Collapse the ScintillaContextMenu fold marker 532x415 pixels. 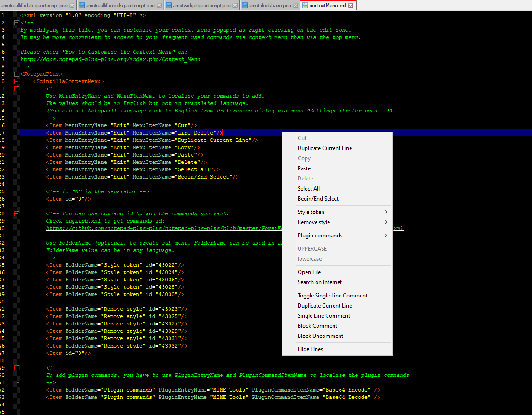17,81
